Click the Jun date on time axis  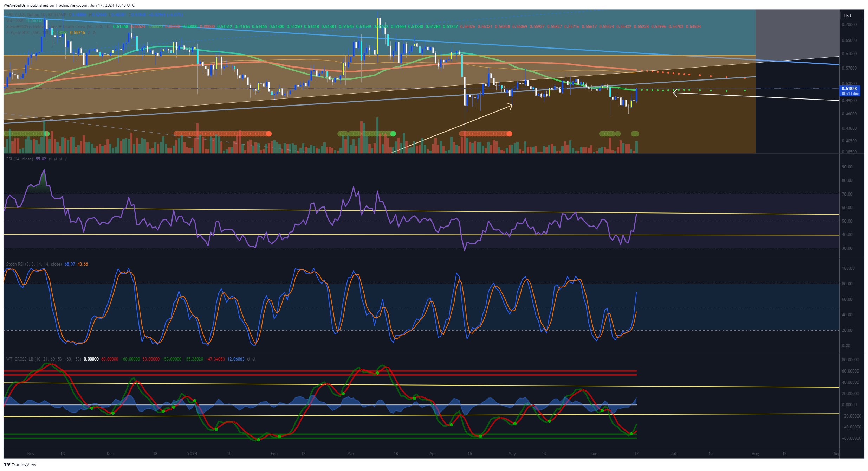click(x=594, y=454)
